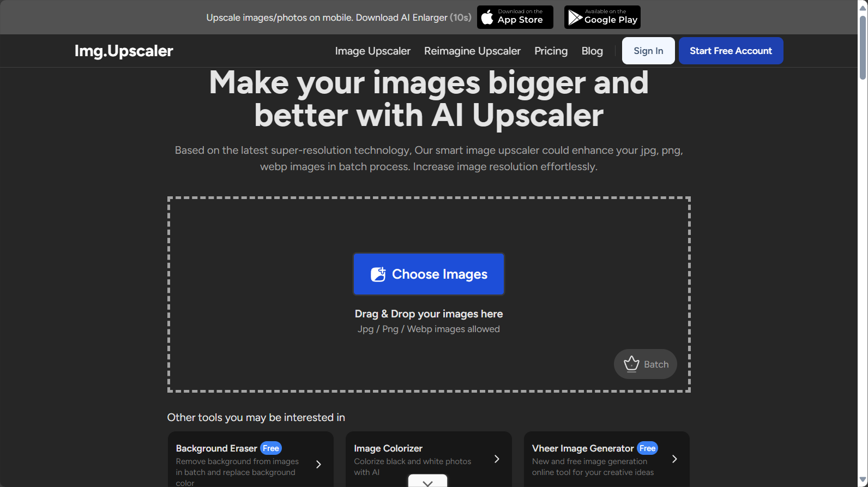Open the Image Upscaler nav item
Image resolution: width=868 pixels, height=487 pixels.
(x=372, y=51)
